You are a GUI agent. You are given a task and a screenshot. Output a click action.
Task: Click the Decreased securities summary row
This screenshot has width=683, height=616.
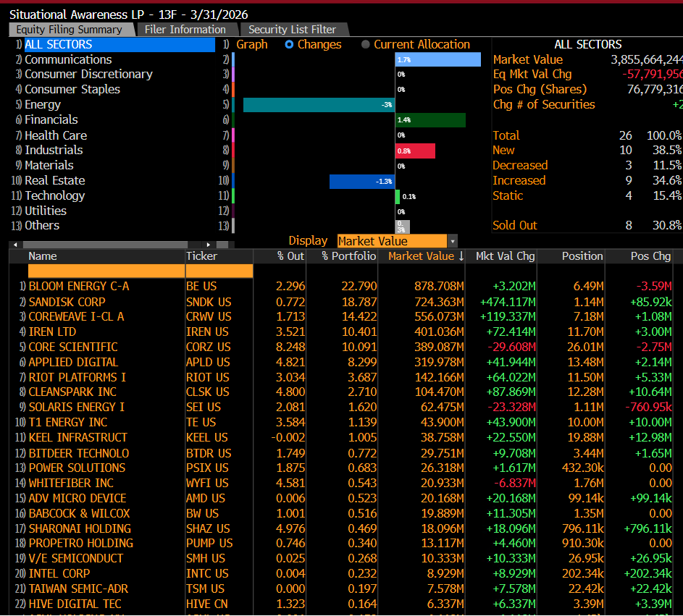[587, 166]
